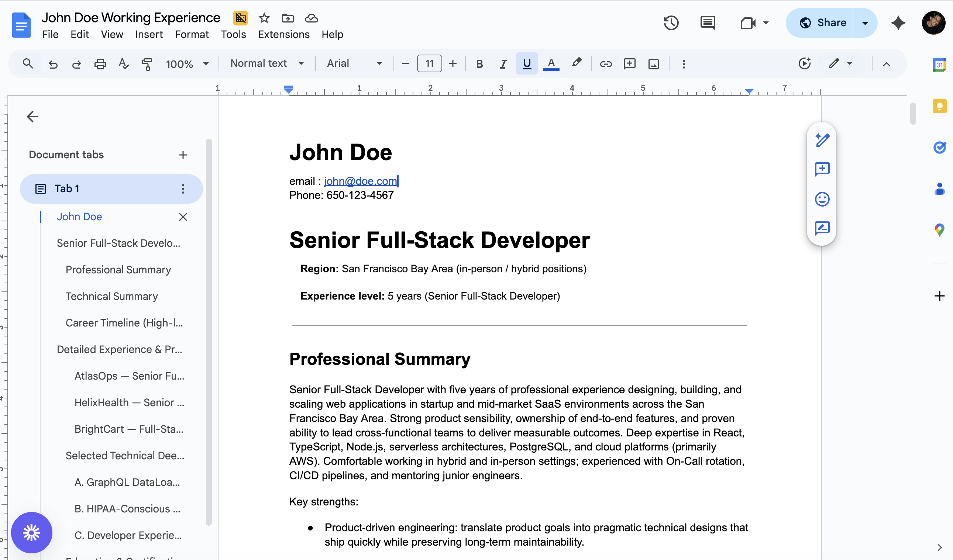
Task: Toggle underline formatting off
Action: pos(526,64)
